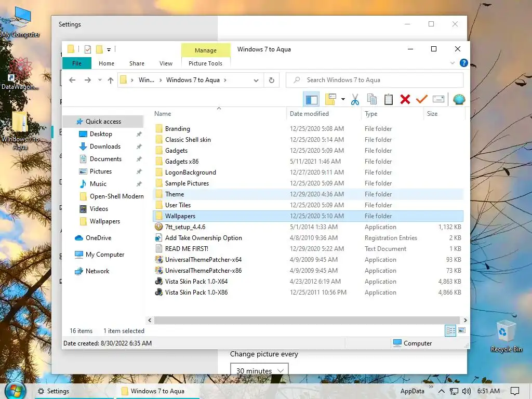The height and width of the screenshot is (399, 532).
Task: Open Open-Shell Modern in navigation pane
Action: [x=116, y=196]
